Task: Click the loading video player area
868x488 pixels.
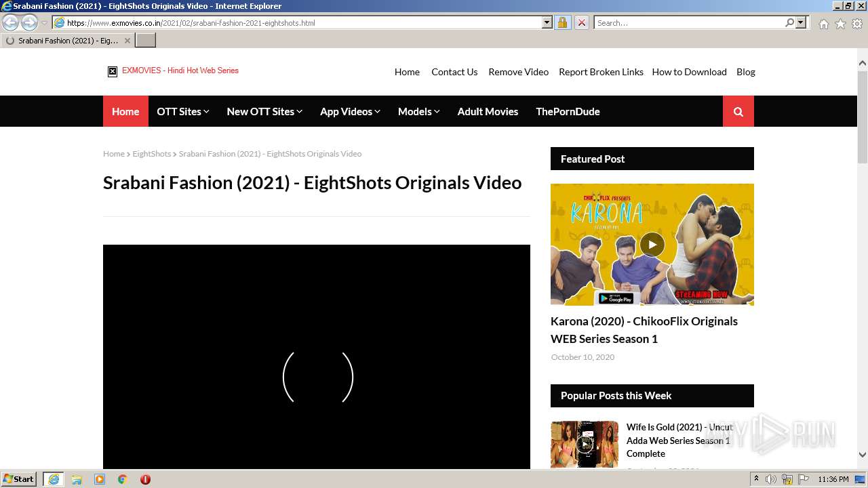Action: 317,357
